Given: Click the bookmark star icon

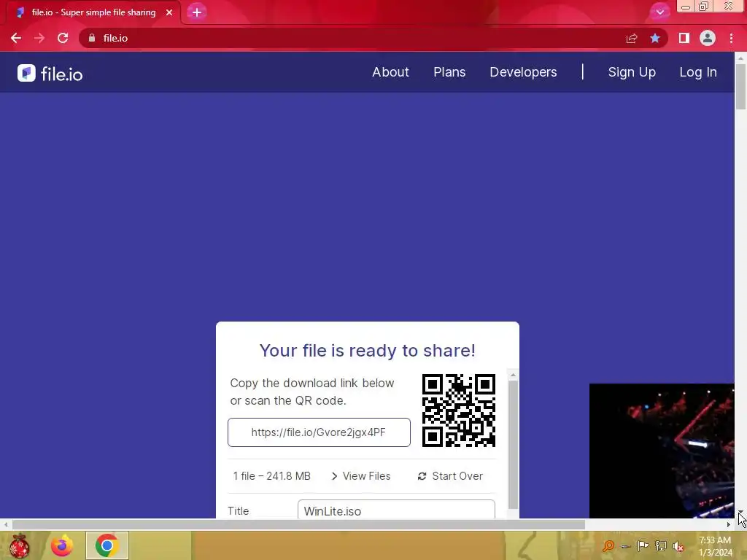Looking at the screenshot, I should tap(655, 38).
